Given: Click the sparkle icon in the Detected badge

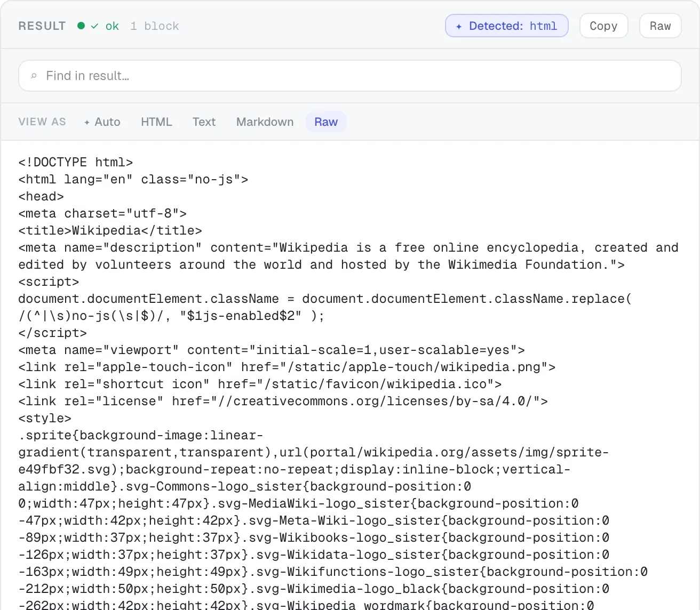Looking at the screenshot, I should click(459, 26).
